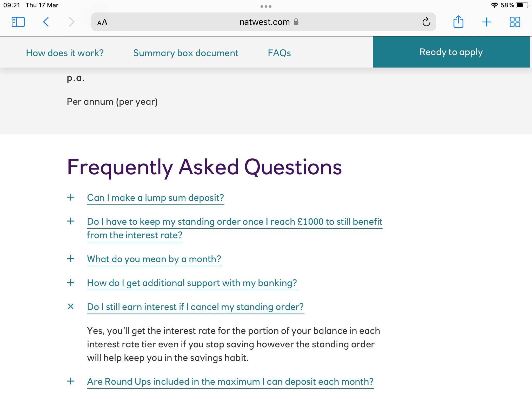Open the AA reader text options
Screen dimensions: 532x399
(x=102, y=22)
